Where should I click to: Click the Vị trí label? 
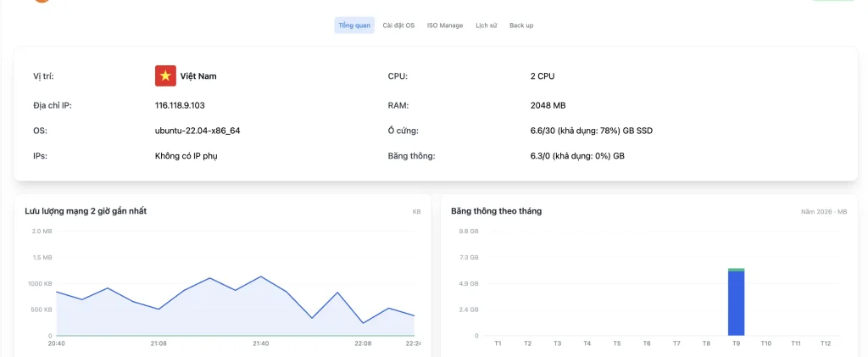point(44,75)
